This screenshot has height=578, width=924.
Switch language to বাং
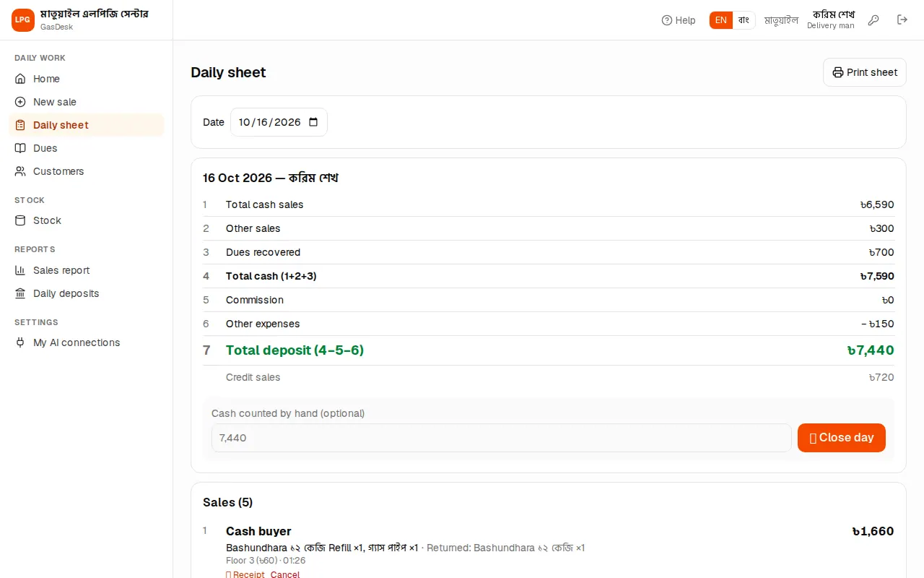coord(744,20)
